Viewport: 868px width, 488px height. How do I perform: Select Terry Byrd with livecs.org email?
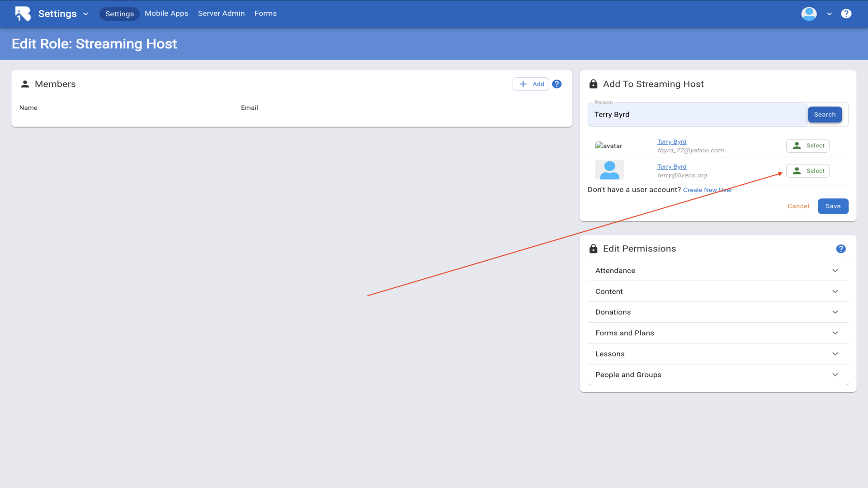tap(807, 171)
